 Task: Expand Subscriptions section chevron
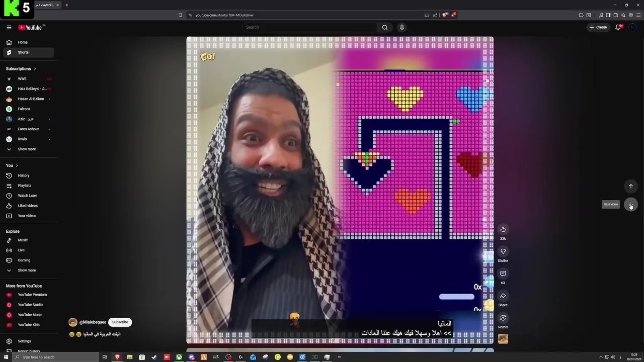pos(35,69)
